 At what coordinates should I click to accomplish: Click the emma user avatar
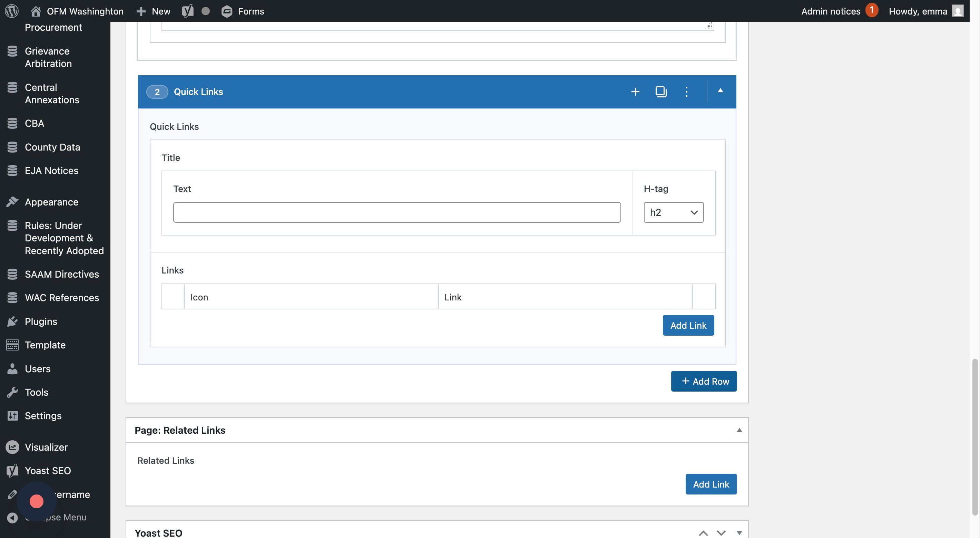957,11
